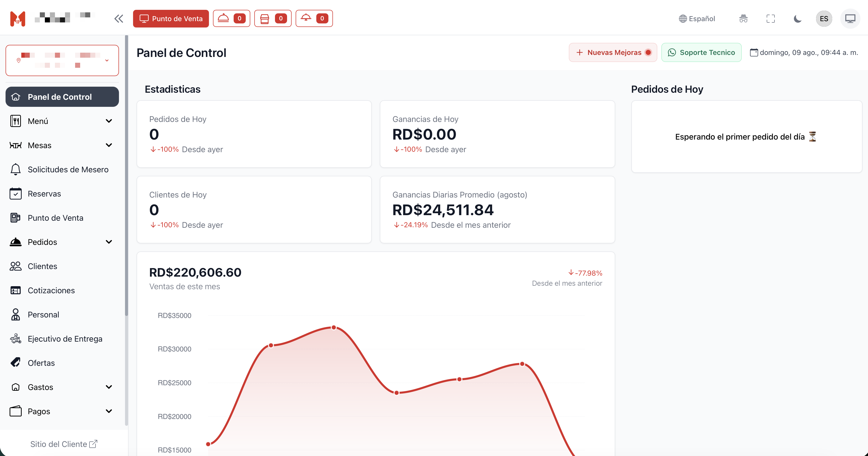The height and width of the screenshot is (456, 868).
Task: Open the Punto de Venta red button
Action: click(171, 19)
